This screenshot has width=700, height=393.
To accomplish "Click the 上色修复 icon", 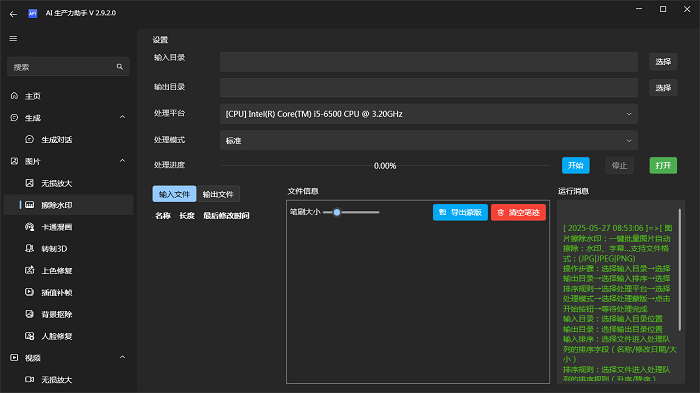I will [29, 270].
